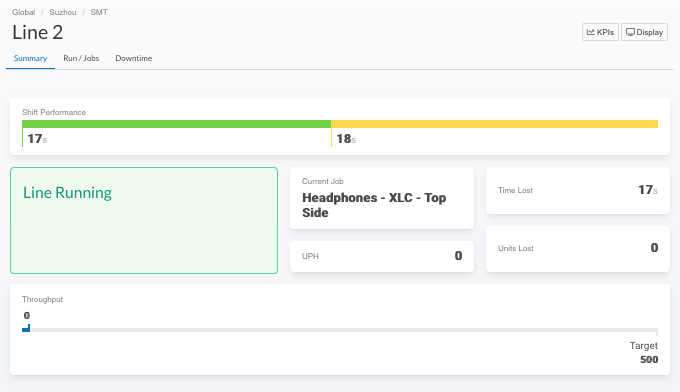Image resolution: width=680 pixels, height=392 pixels.
Task: Select the Summary tab
Action: pyautogui.click(x=30, y=58)
